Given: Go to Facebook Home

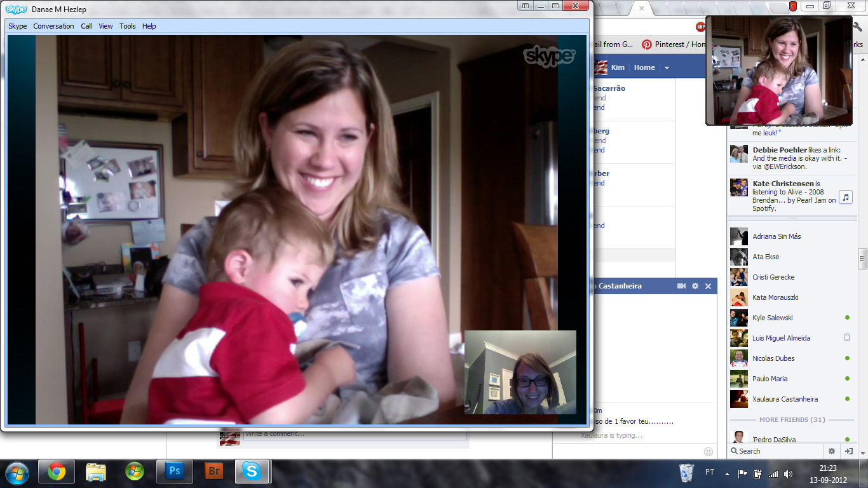Looking at the screenshot, I should [644, 67].
